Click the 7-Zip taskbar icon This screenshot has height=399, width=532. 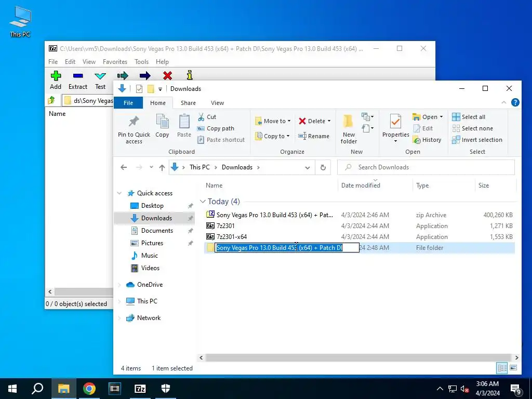pos(140,389)
